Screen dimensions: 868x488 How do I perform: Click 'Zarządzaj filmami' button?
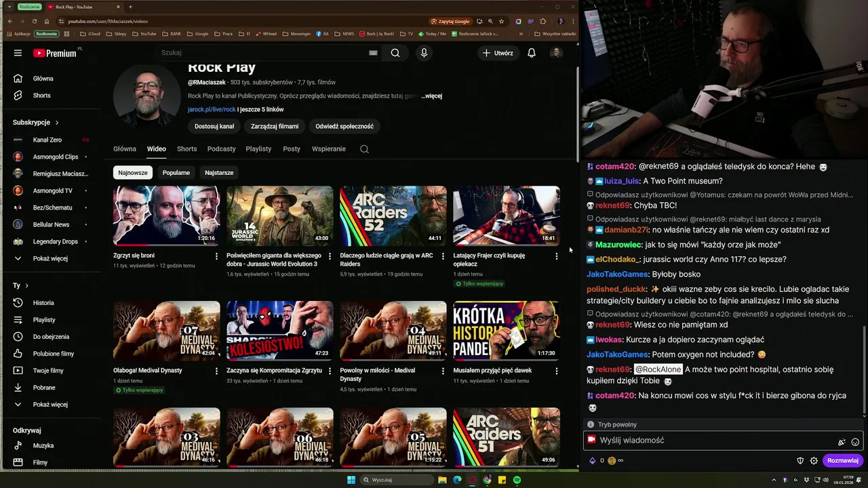[x=275, y=126]
